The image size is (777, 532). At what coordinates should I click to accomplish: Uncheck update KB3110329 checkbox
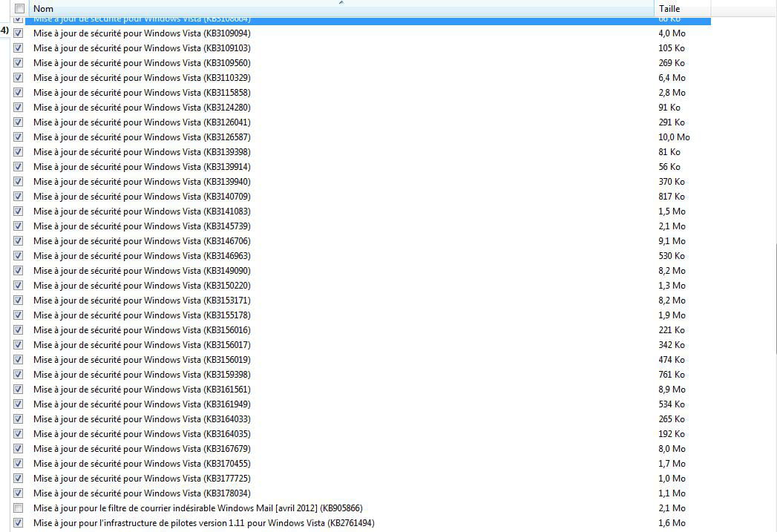coord(19,78)
